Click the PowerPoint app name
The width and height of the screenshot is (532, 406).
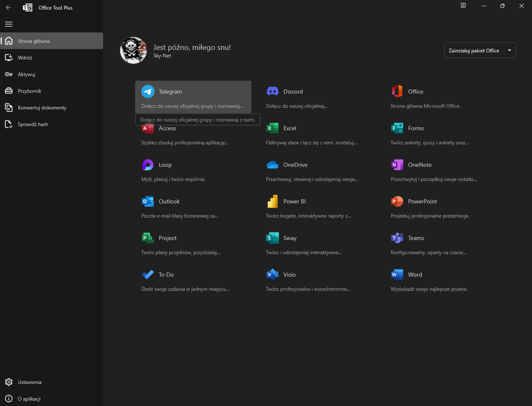coord(423,201)
